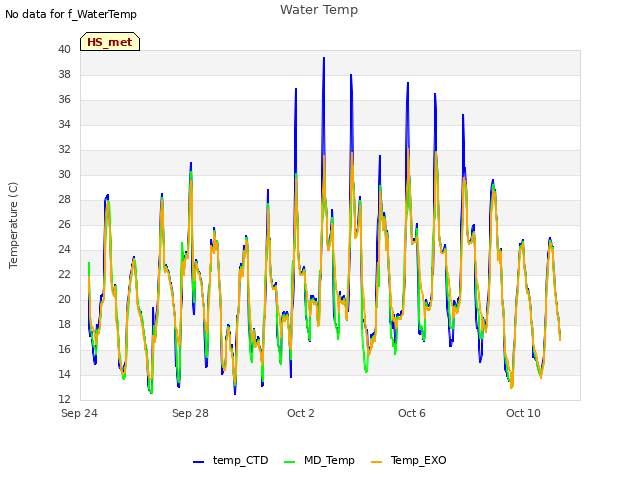Click the 22 y-axis tick label

click(64, 274)
